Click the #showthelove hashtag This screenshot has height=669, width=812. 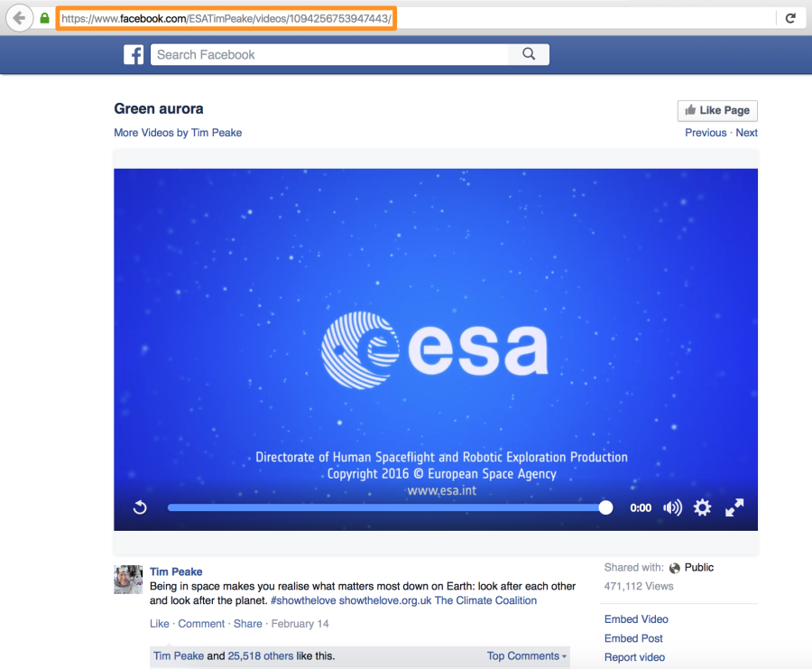303,600
